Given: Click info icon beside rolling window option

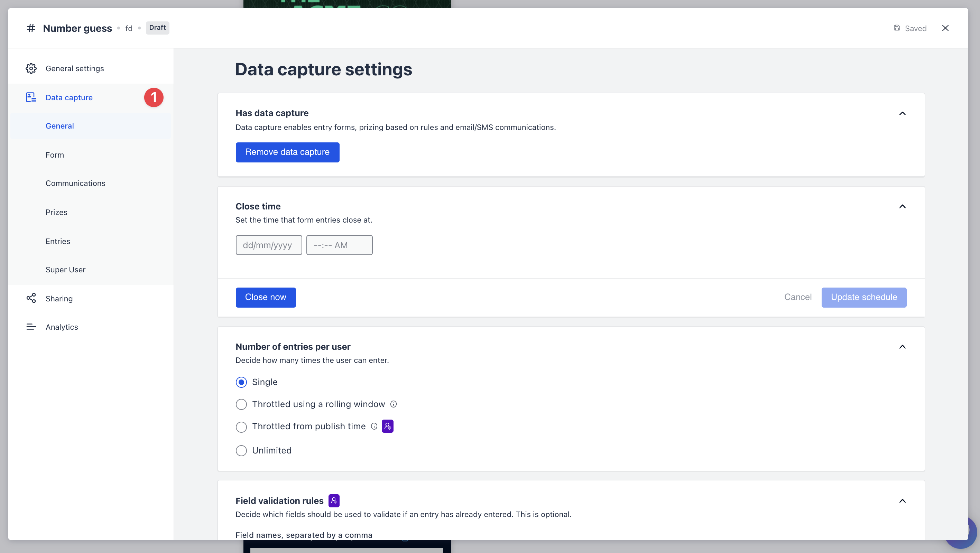Looking at the screenshot, I should click(x=394, y=404).
